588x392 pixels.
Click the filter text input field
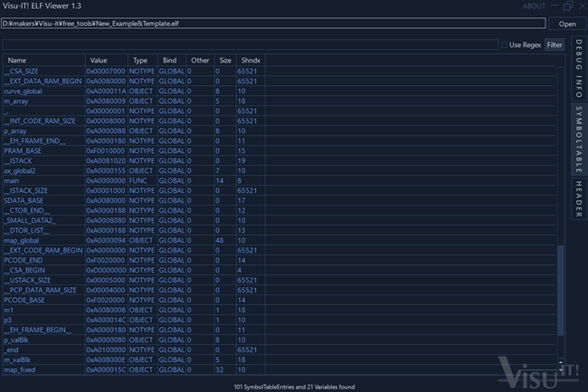pos(250,45)
